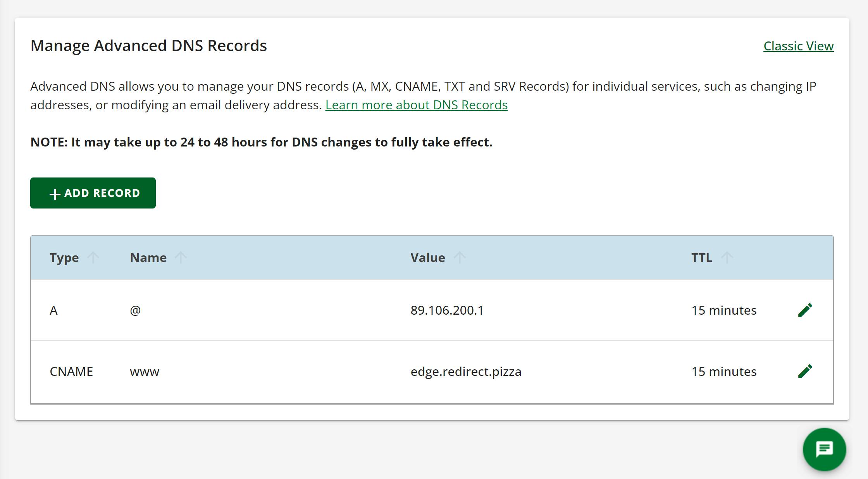This screenshot has height=479, width=868.
Task: Click the CNAME type cell
Action: pos(71,371)
